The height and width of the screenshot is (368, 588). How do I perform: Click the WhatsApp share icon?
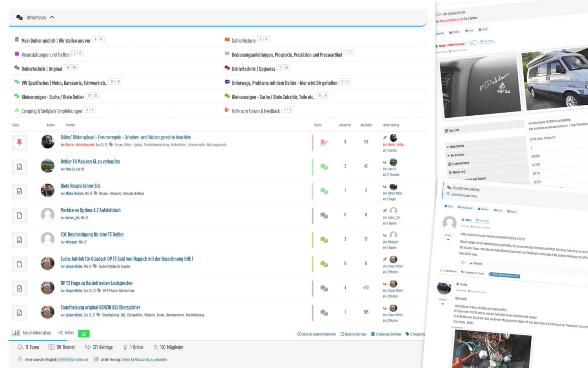84,333
